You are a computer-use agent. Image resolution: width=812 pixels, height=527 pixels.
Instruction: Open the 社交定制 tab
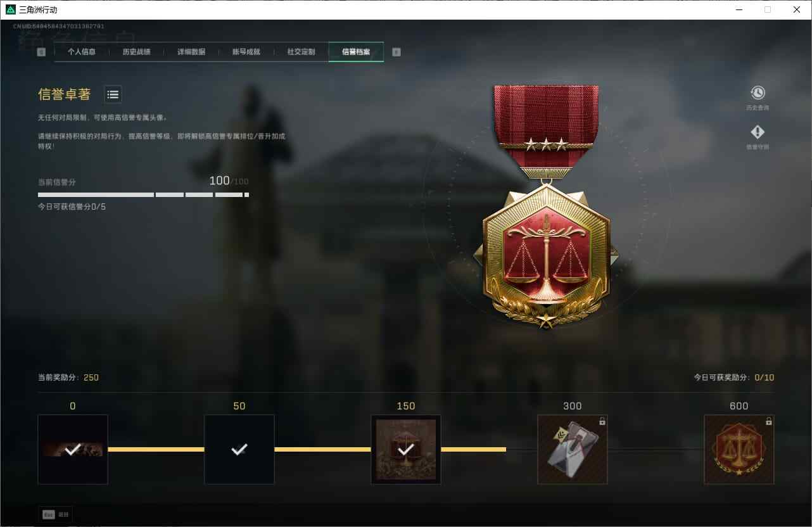pos(301,52)
